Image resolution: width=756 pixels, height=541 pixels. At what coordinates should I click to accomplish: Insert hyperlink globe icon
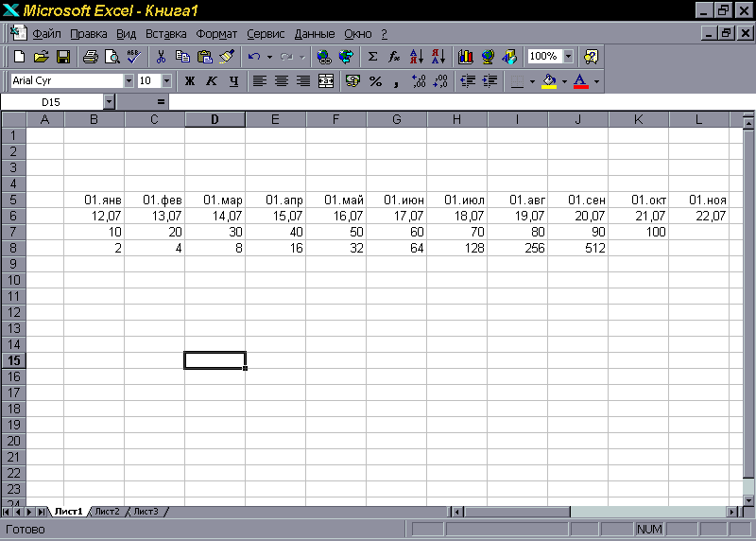[324, 57]
